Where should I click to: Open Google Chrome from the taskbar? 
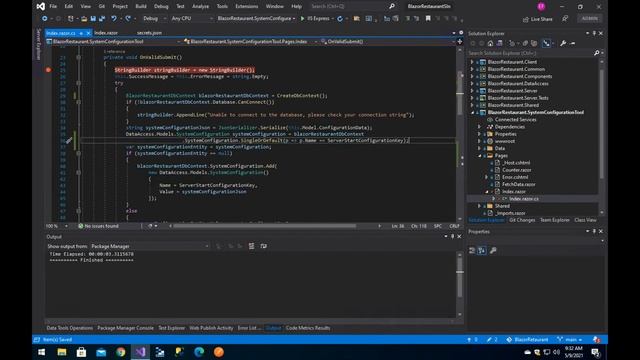pos(120,352)
